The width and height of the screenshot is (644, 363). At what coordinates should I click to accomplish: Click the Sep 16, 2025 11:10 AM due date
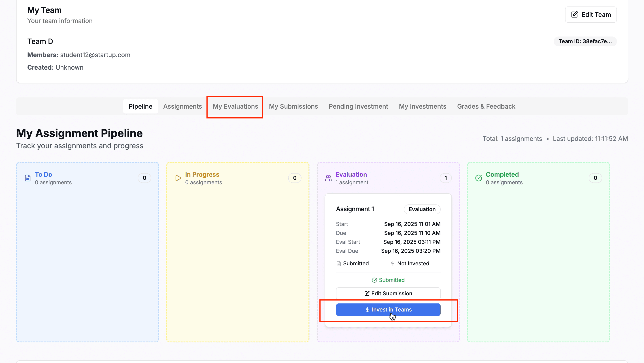pyautogui.click(x=412, y=233)
